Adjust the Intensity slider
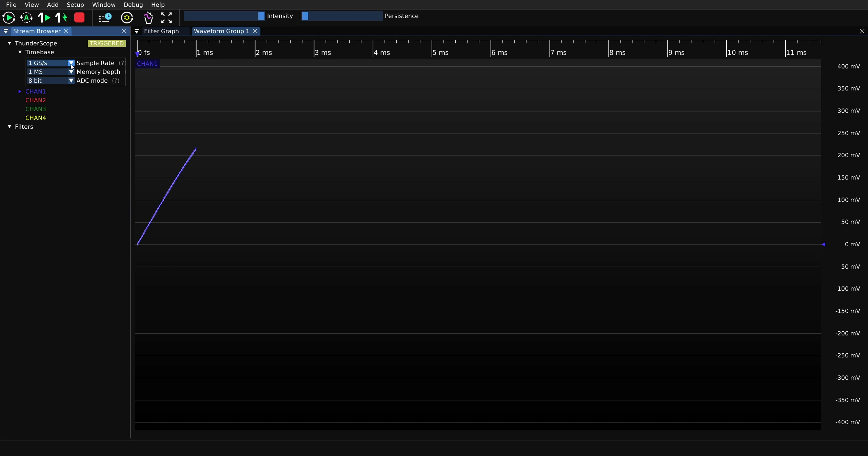This screenshot has height=456, width=868. (224, 16)
